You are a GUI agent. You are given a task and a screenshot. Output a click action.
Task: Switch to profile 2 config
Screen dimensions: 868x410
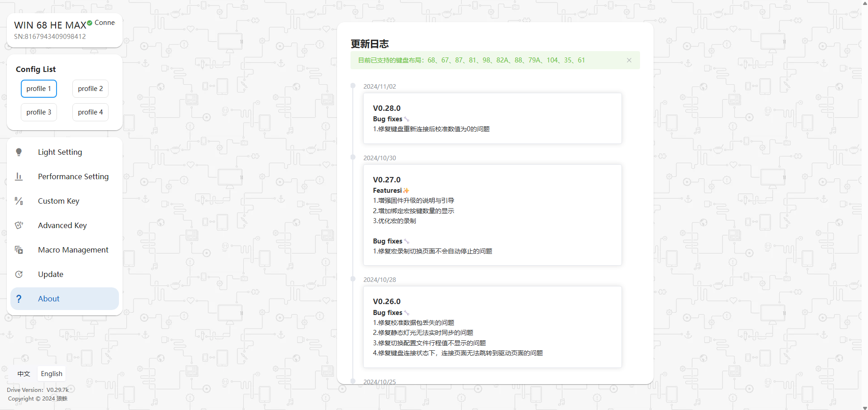click(90, 89)
